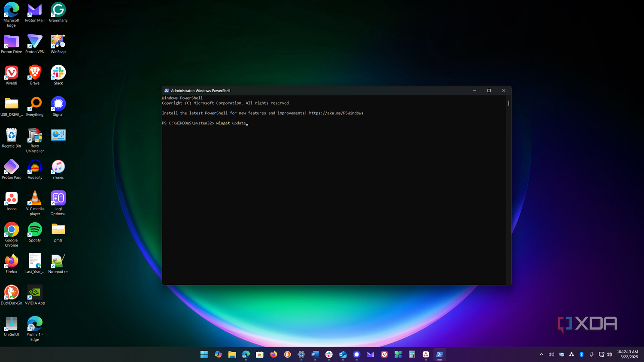The image size is (644, 362).
Task: Select the Google Chrome desktop shortcut
Action: pyautogui.click(x=12, y=235)
